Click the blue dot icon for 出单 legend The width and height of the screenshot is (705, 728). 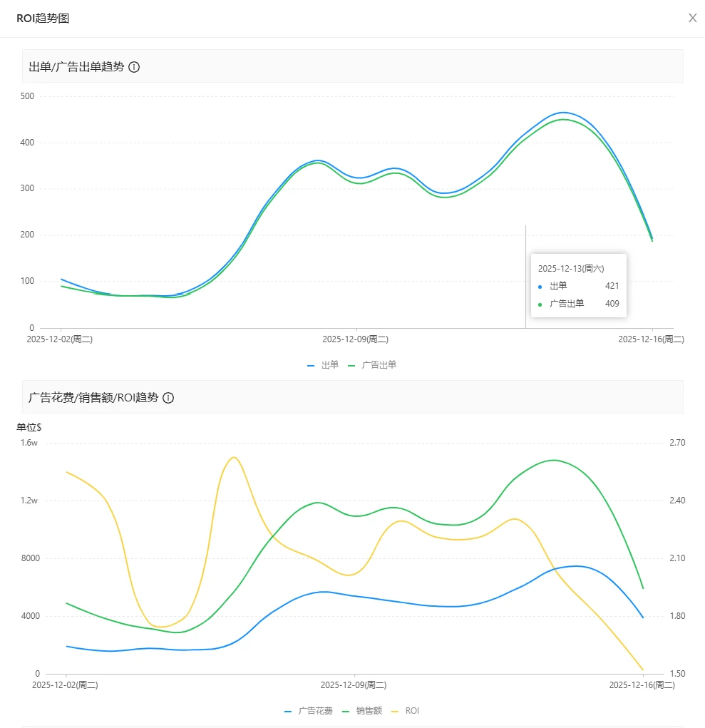click(x=312, y=364)
